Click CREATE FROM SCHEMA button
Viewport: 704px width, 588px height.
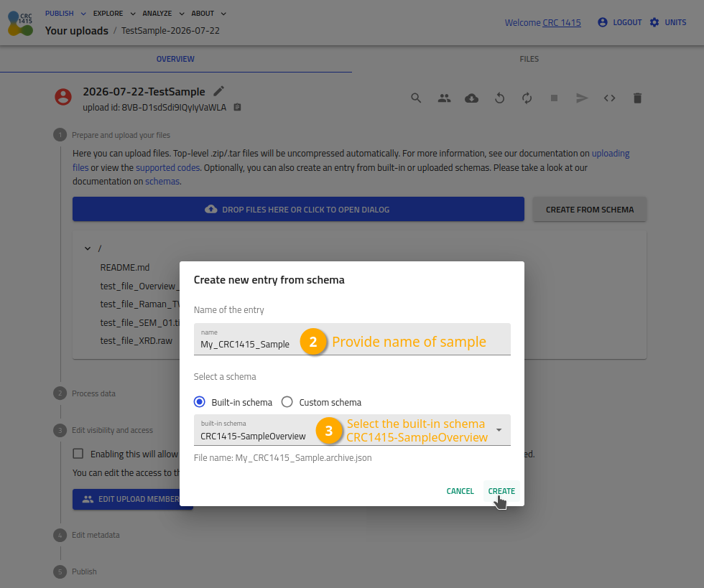[590, 210]
